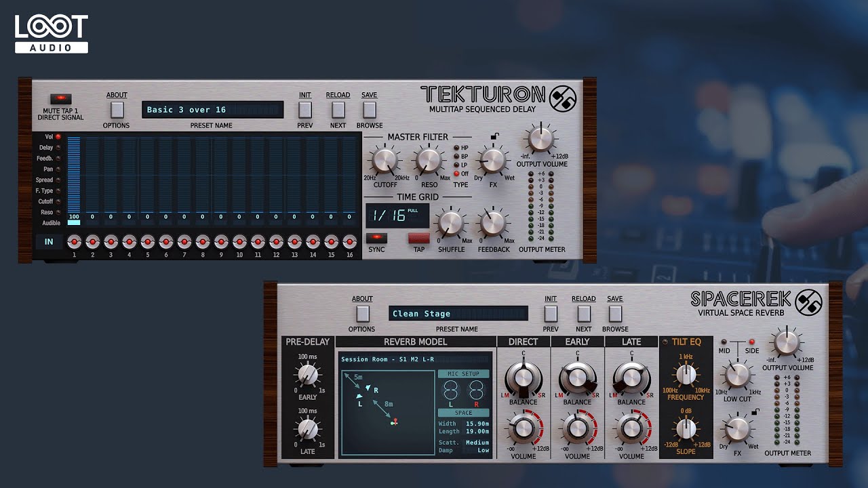868x488 pixels.
Task: Select the Cutoff parameter row LED
Action: [58, 201]
